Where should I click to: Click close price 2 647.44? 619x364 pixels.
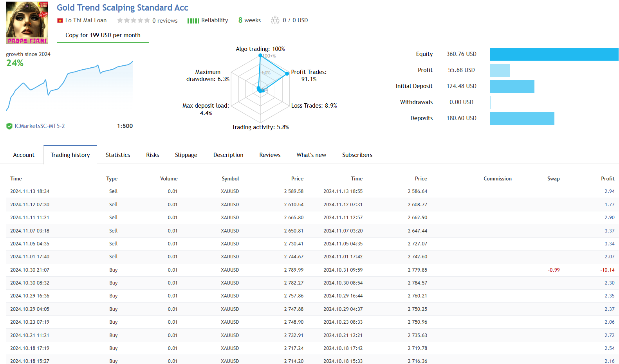click(417, 231)
